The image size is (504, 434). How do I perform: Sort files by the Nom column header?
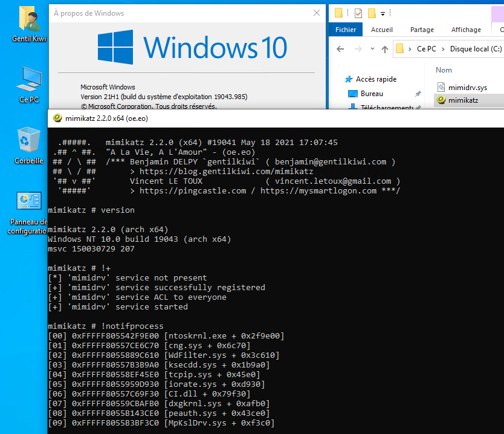444,70
